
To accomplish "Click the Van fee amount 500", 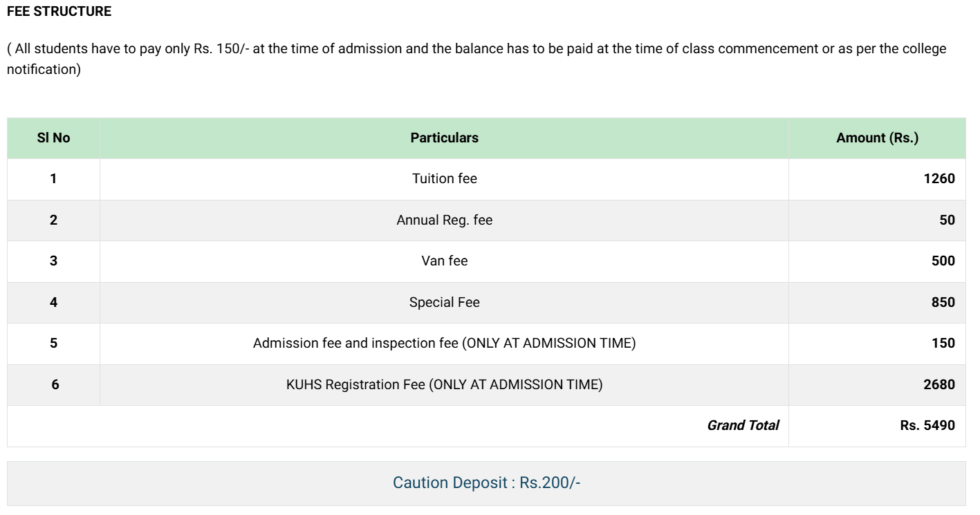I will [943, 261].
